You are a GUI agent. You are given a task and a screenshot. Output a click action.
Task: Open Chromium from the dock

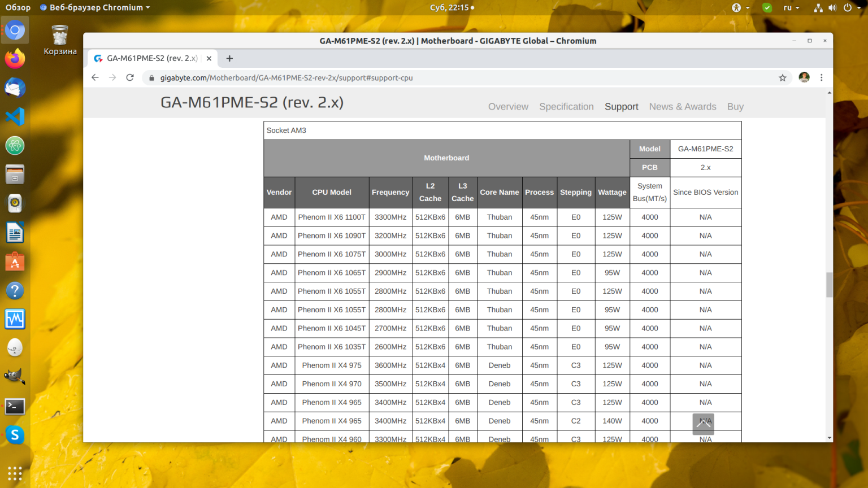(x=15, y=30)
